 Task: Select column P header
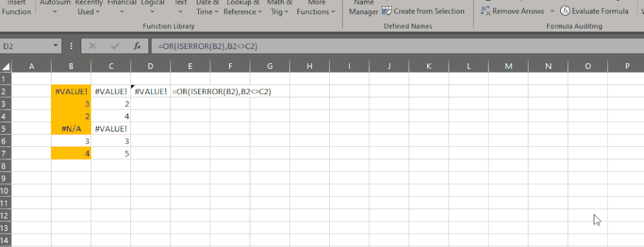coord(627,66)
